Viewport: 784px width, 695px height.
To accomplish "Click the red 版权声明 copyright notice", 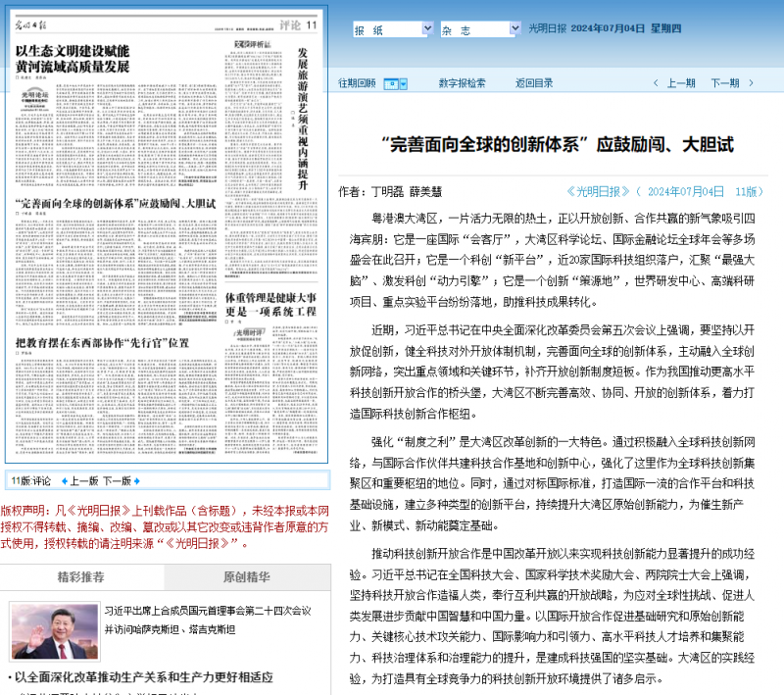I will [165, 527].
